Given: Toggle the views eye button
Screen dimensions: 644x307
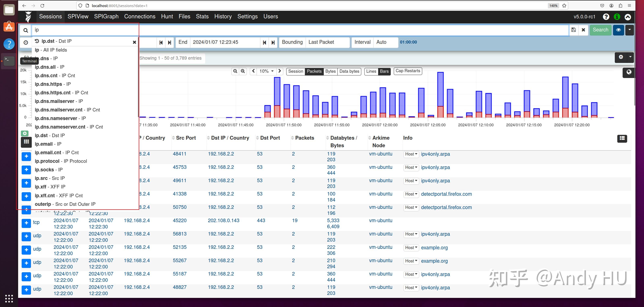Looking at the screenshot, I should pyautogui.click(x=618, y=30).
